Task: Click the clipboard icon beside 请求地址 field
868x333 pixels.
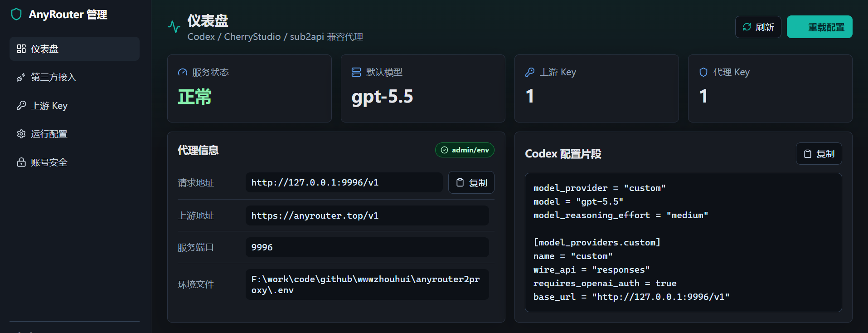Action: [x=460, y=182]
